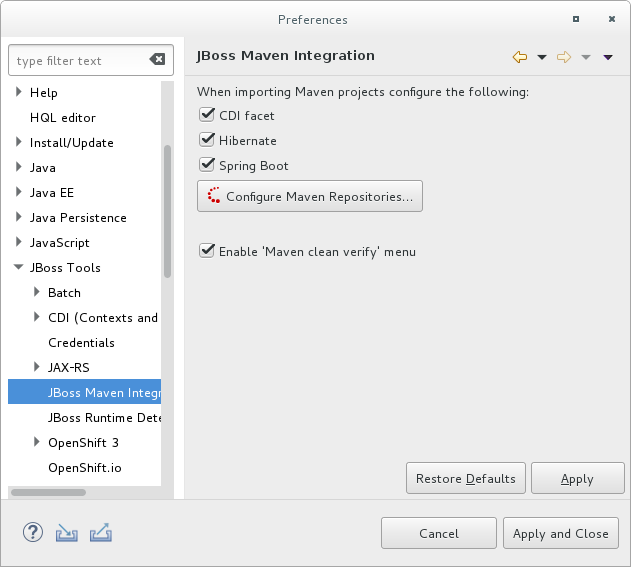Open the help question mark icon

tap(33, 533)
